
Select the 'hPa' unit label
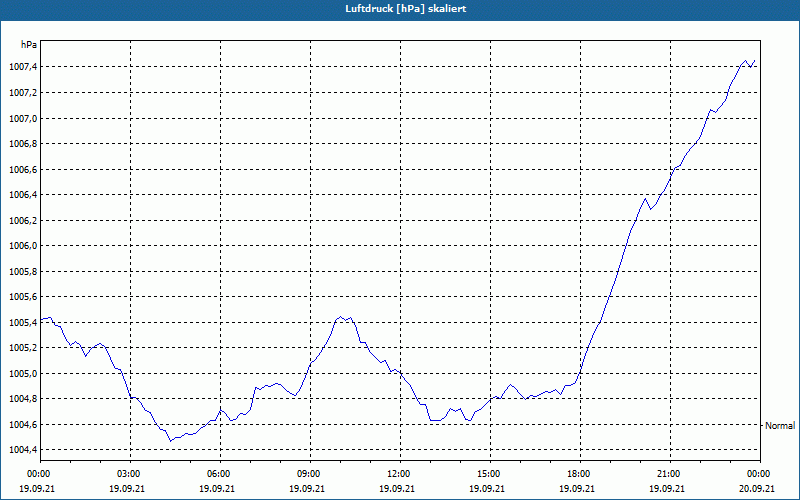coord(29,45)
